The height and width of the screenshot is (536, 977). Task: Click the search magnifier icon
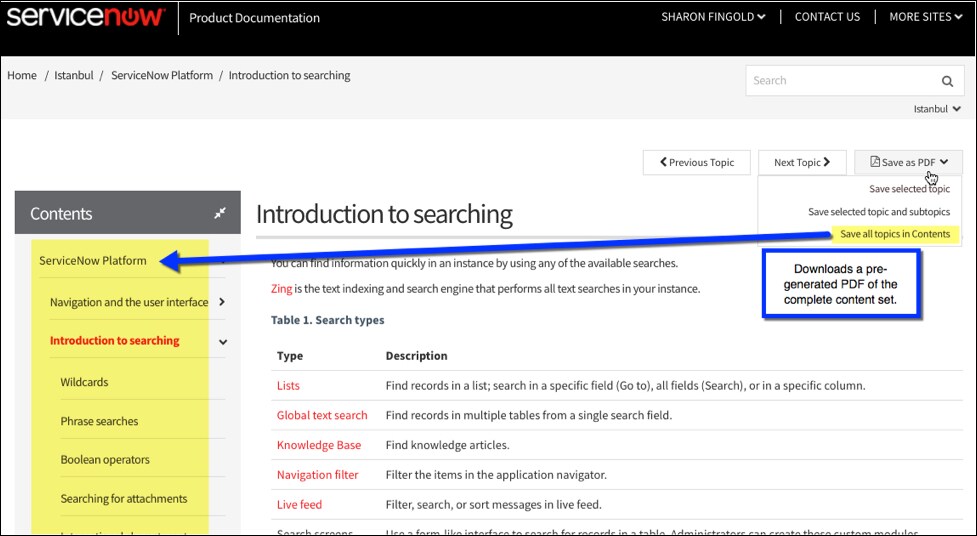tap(947, 81)
